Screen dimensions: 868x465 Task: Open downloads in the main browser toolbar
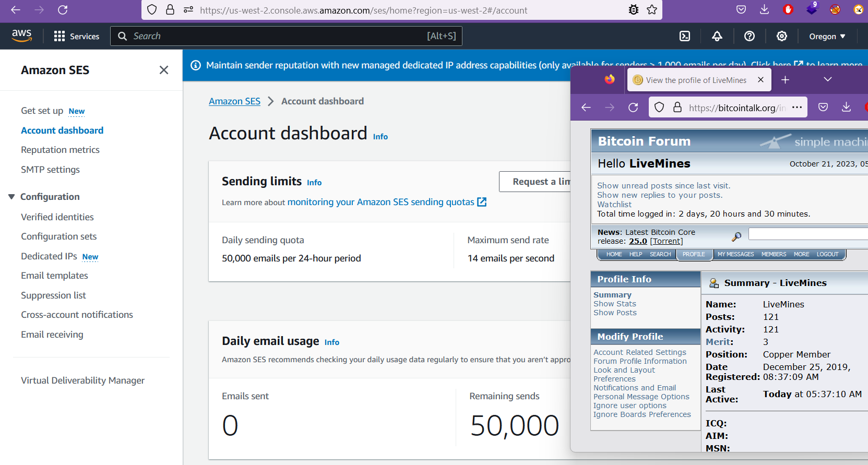click(765, 9)
